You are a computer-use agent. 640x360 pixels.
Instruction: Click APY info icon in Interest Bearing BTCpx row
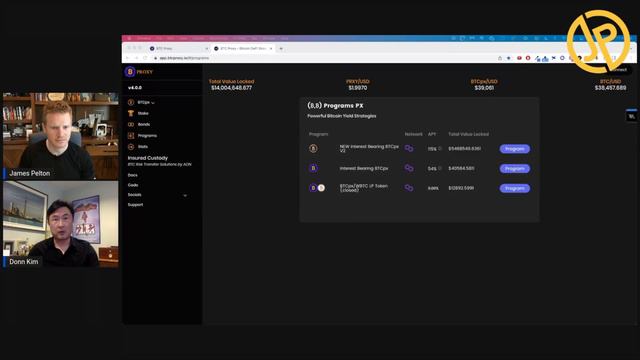[x=440, y=168]
